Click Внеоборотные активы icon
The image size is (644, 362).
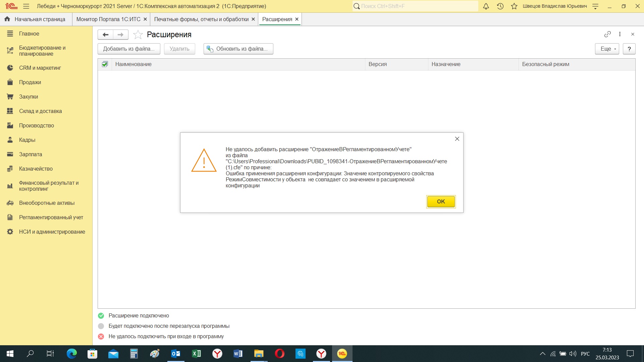(10, 203)
